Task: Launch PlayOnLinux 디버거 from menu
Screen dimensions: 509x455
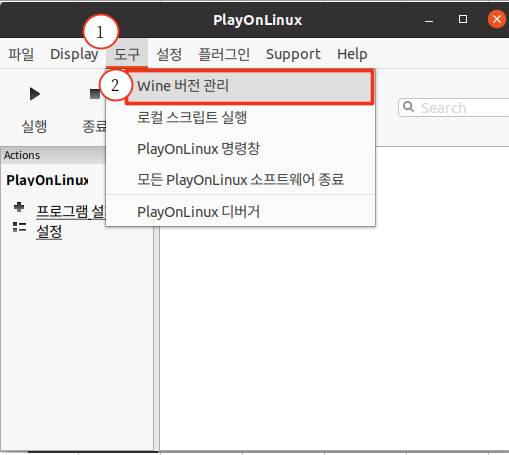Action: (241, 212)
